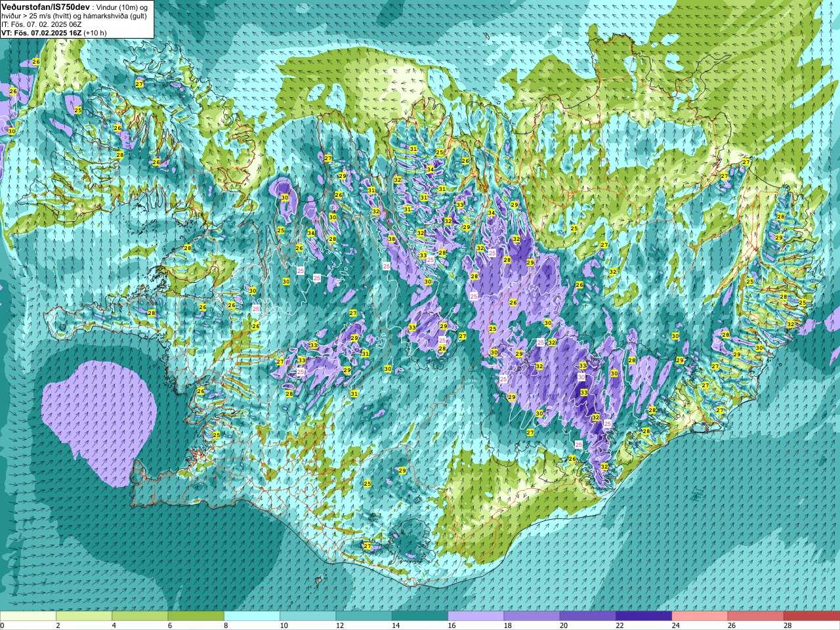The image size is (840, 630).
Task: Click the '4' tick label under the color scale
Action: tap(114, 625)
